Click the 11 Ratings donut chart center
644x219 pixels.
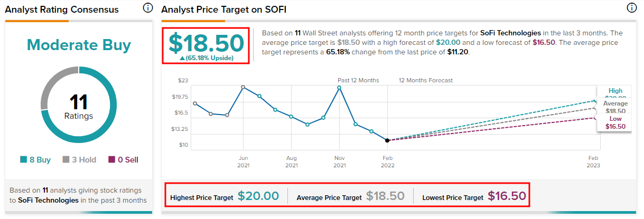pyautogui.click(x=79, y=106)
